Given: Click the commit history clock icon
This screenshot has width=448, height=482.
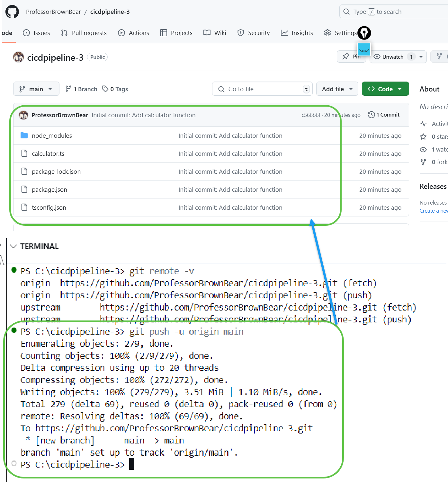Looking at the screenshot, I should point(371,115).
